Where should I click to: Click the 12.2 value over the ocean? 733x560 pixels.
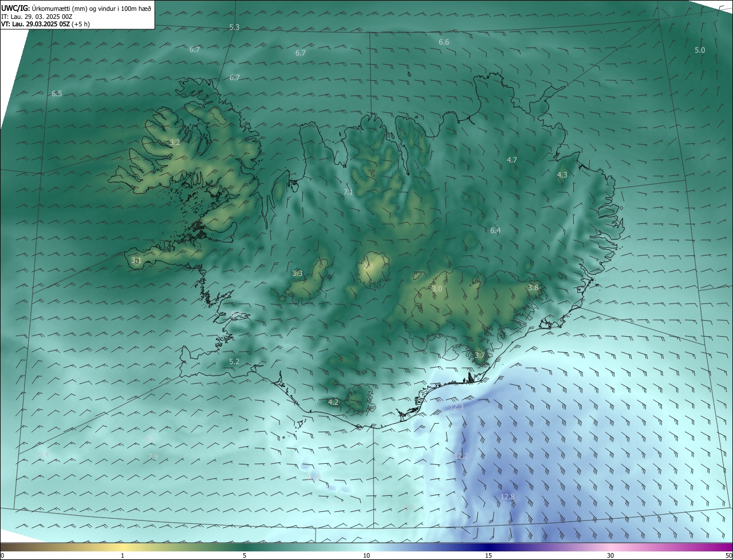461,456
